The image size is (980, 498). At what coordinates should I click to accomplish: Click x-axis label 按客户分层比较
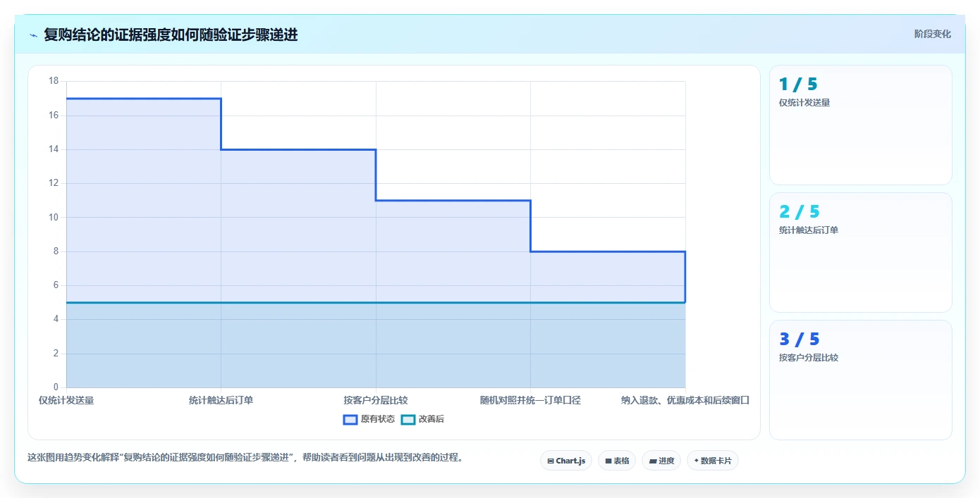pos(376,400)
